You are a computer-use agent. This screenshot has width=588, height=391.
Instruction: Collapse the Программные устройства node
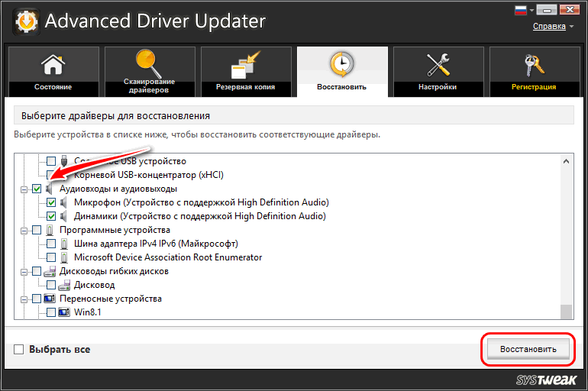pos(24,231)
